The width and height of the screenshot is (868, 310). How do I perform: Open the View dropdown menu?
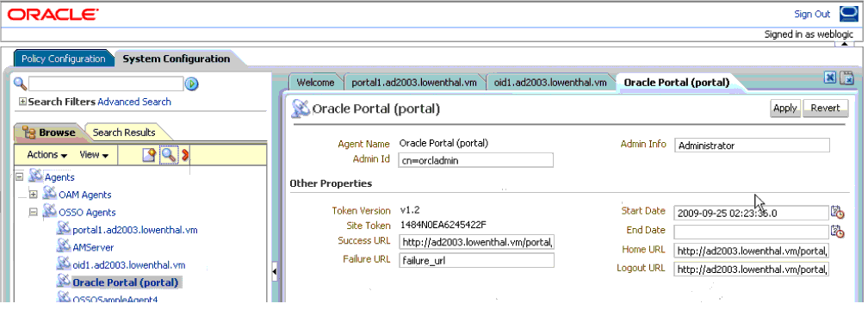point(94,155)
